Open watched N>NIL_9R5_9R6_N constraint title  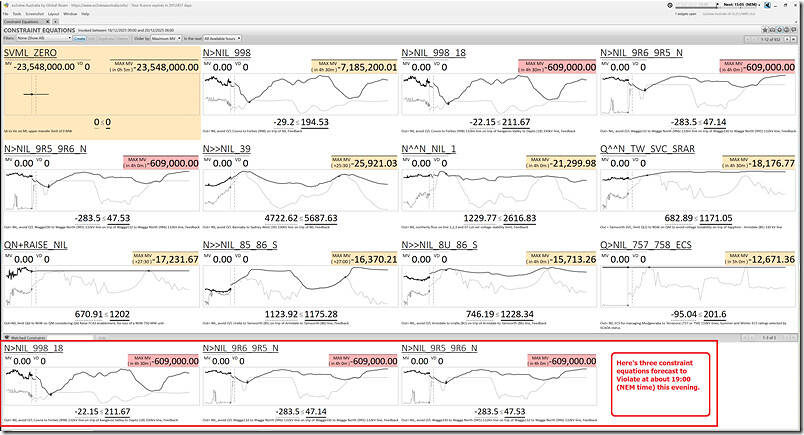(x=439, y=348)
